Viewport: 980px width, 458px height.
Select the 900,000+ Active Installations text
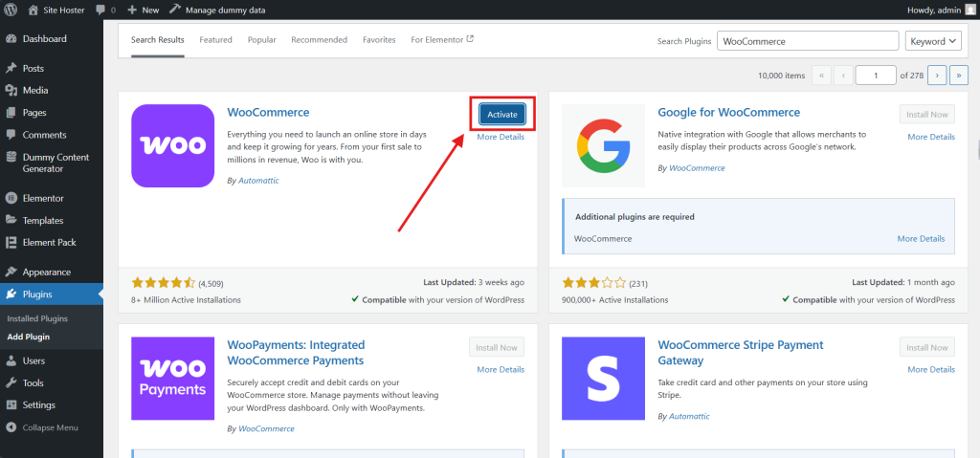[615, 300]
